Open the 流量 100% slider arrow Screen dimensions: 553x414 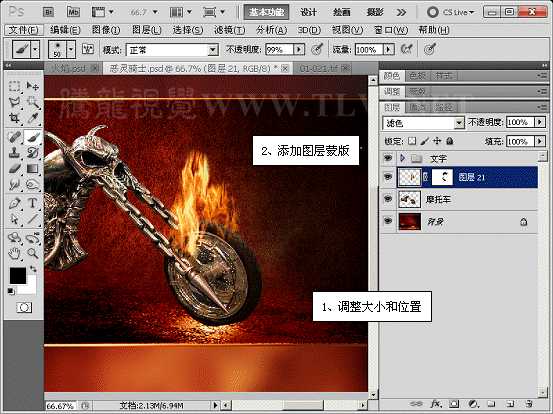click(389, 49)
